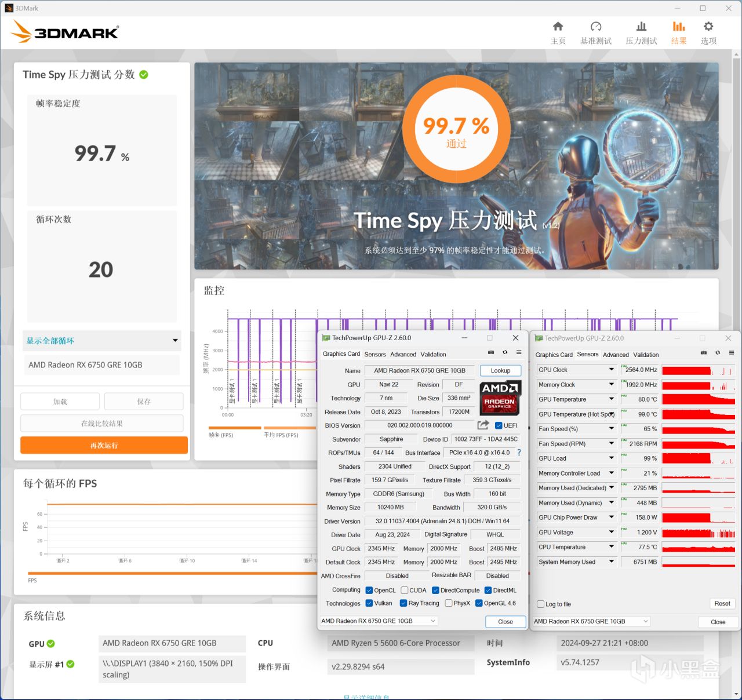This screenshot has height=700, width=742.
Task: Open the hamburger menu in Sensors GPU-Z window
Action: [732, 353]
